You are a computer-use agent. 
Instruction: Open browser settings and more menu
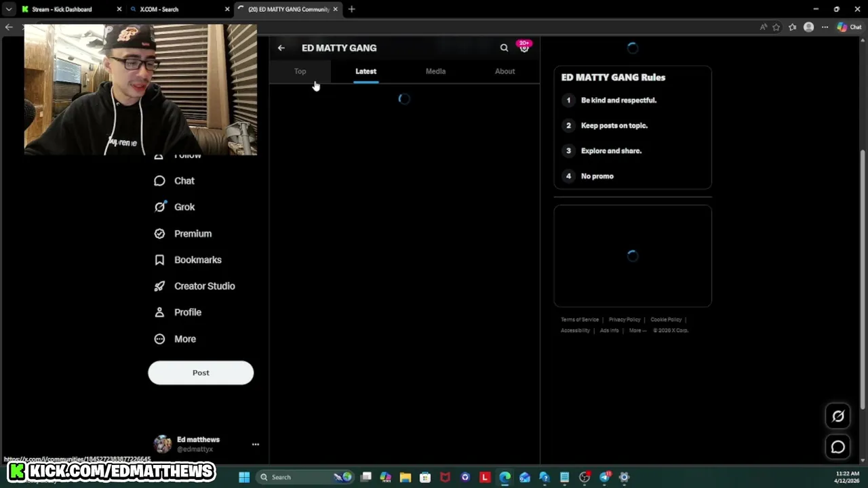tap(825, 27)
